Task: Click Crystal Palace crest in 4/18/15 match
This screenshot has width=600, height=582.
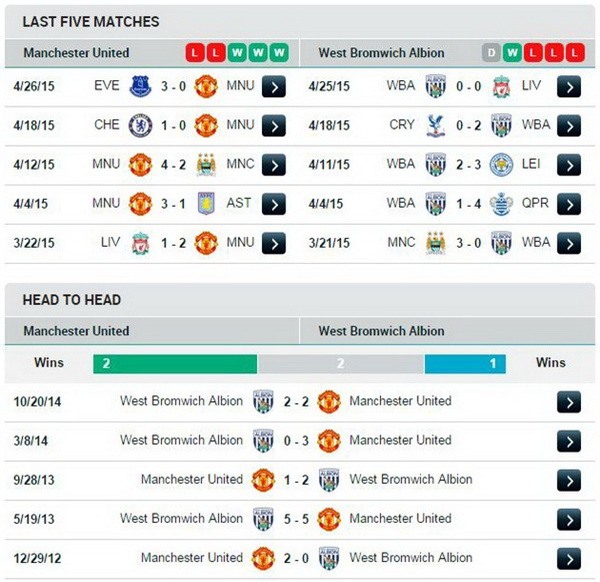Action: coord(435,125)
